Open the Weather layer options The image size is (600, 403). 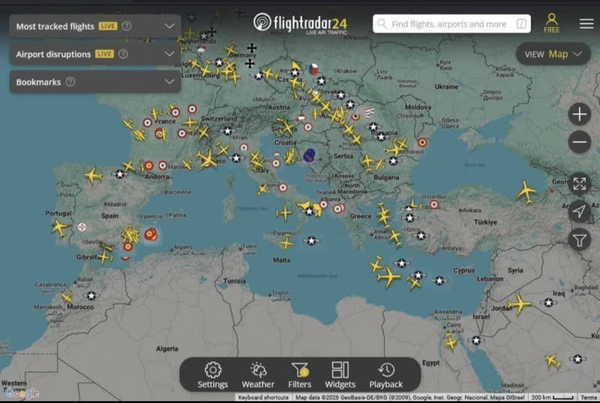(257, 374)
